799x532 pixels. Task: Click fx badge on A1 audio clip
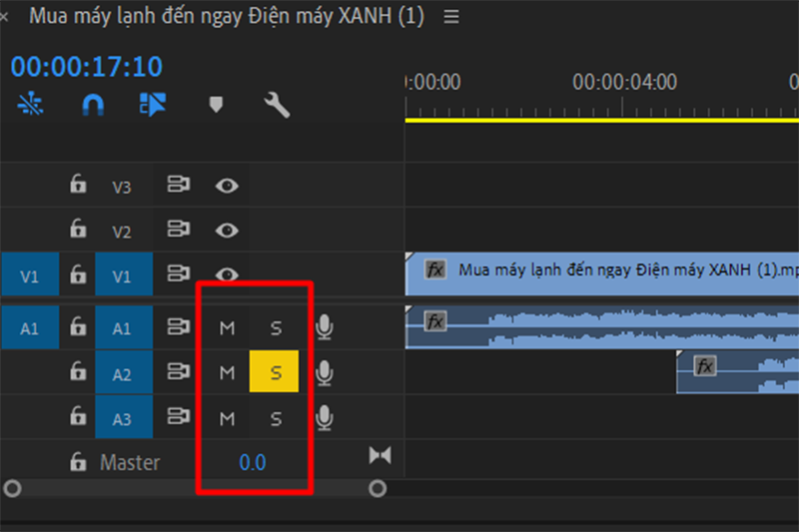coord(435,321)
